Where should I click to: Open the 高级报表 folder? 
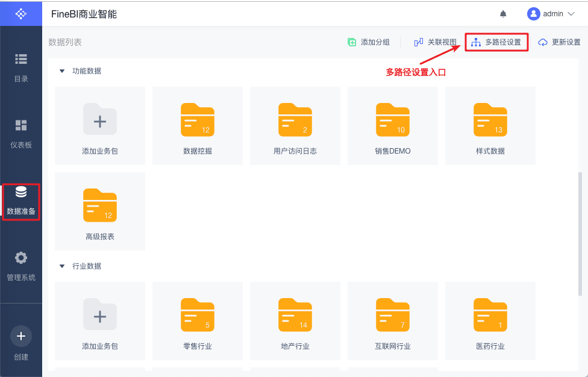pos(100,211)
